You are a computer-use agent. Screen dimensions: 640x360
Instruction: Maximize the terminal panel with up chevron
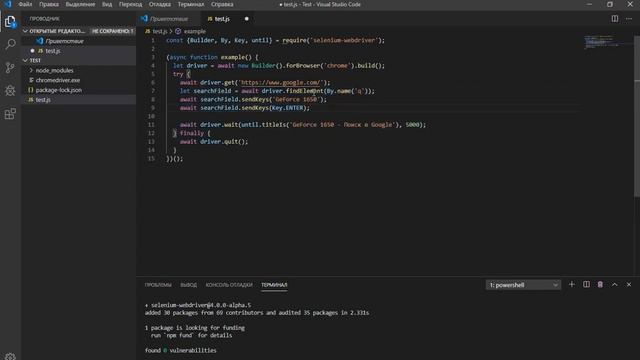(x=614, y=284)
